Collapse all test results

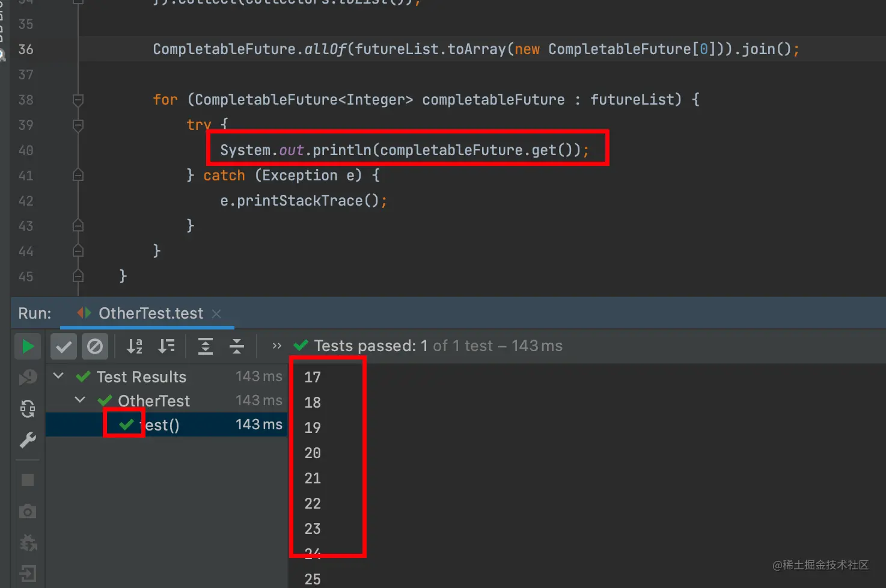point(237,346)
